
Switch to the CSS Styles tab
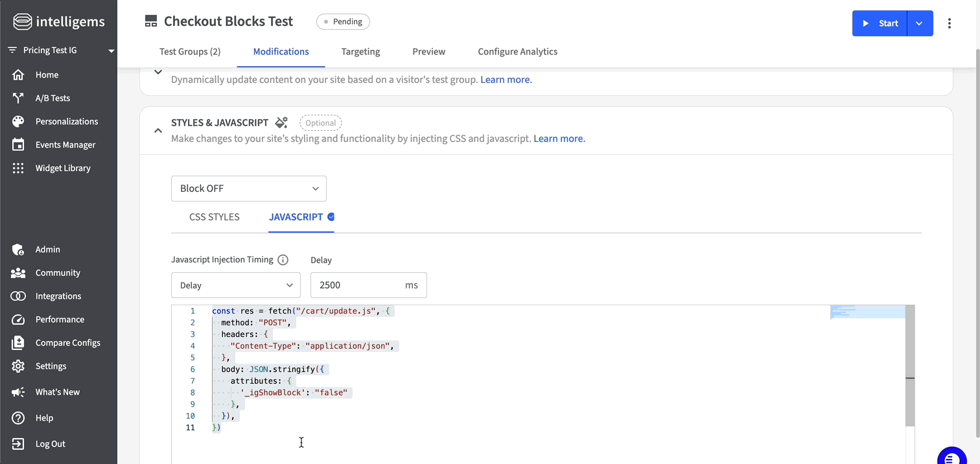[214, 217]
